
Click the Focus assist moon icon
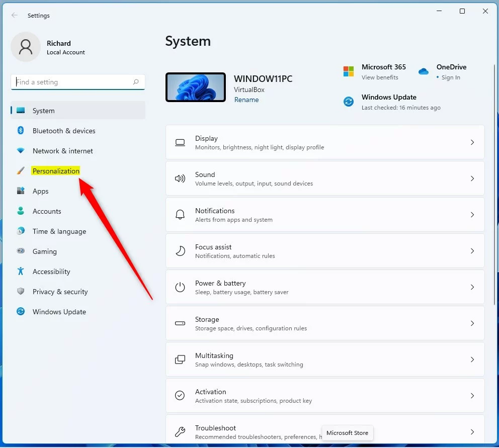tap(180, 251)
